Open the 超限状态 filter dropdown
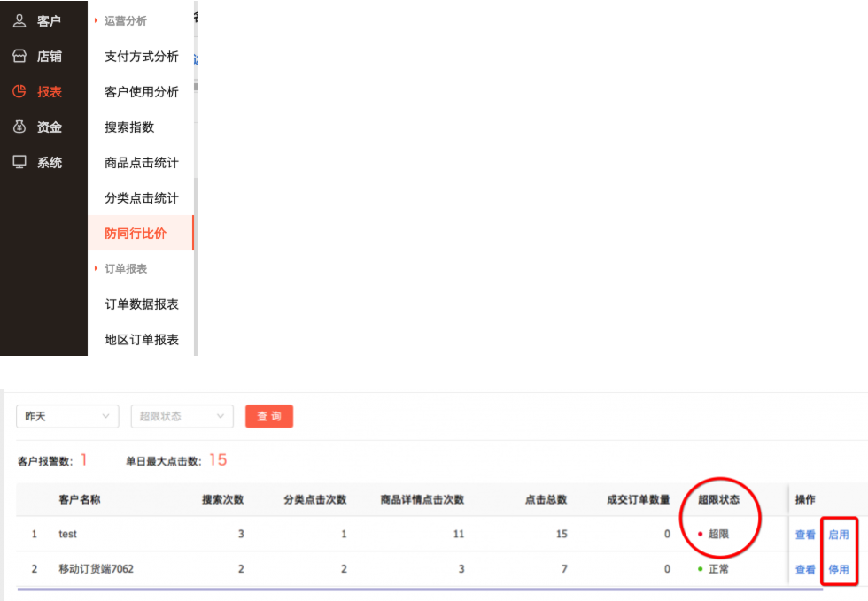Image resolution: width=868 pixels, height=601 pixels. pos(182,416)
